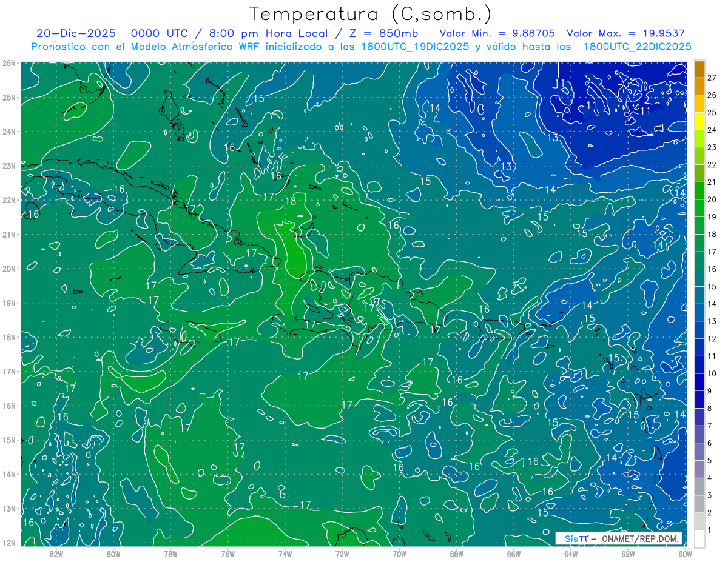Viewport: 728px width, 562px height.
Task: Click the valid-until time "1800UTC_22DIC2025"
Action: pos(637,47)
